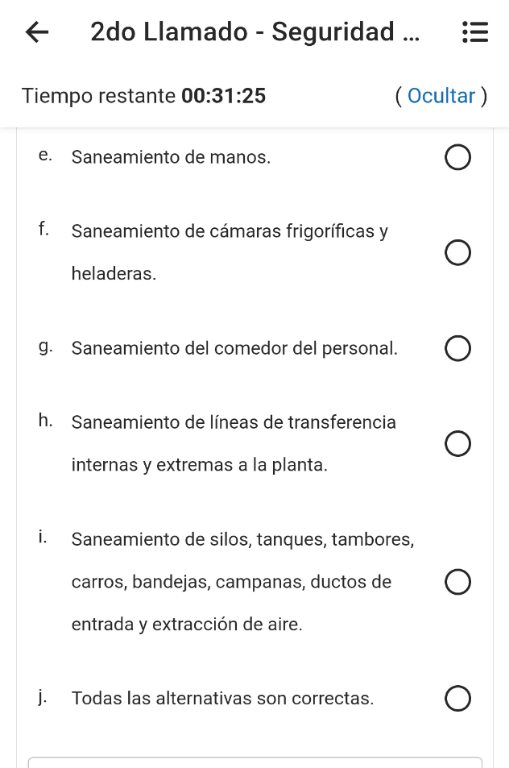
Task: Mark option i silos, tanques, tambores
Action: (x=458, y=582)
